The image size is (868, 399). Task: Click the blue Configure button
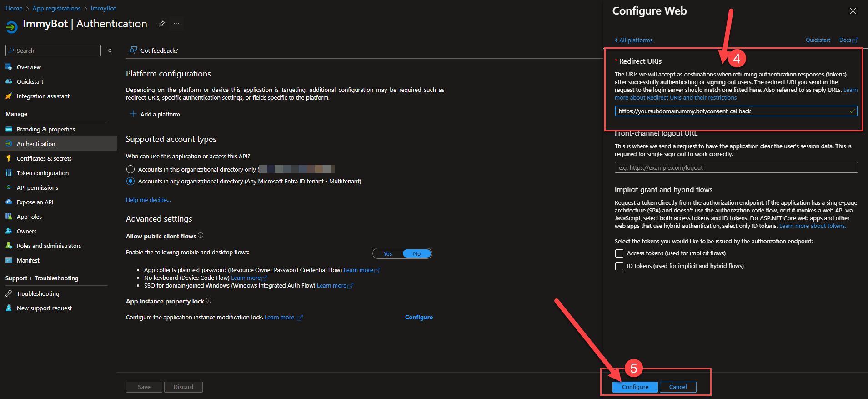click(x=635, y=387)
